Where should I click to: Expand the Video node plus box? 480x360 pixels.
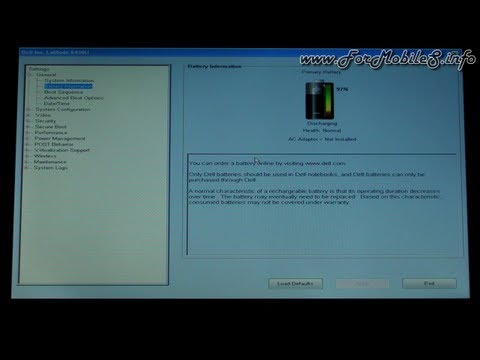[x=29, y=115]
